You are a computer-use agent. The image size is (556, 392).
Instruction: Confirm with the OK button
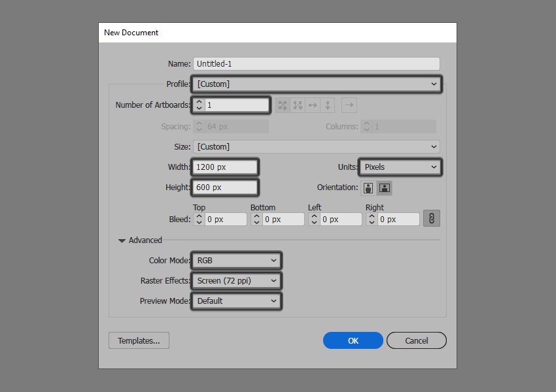(x=353, y=340)
